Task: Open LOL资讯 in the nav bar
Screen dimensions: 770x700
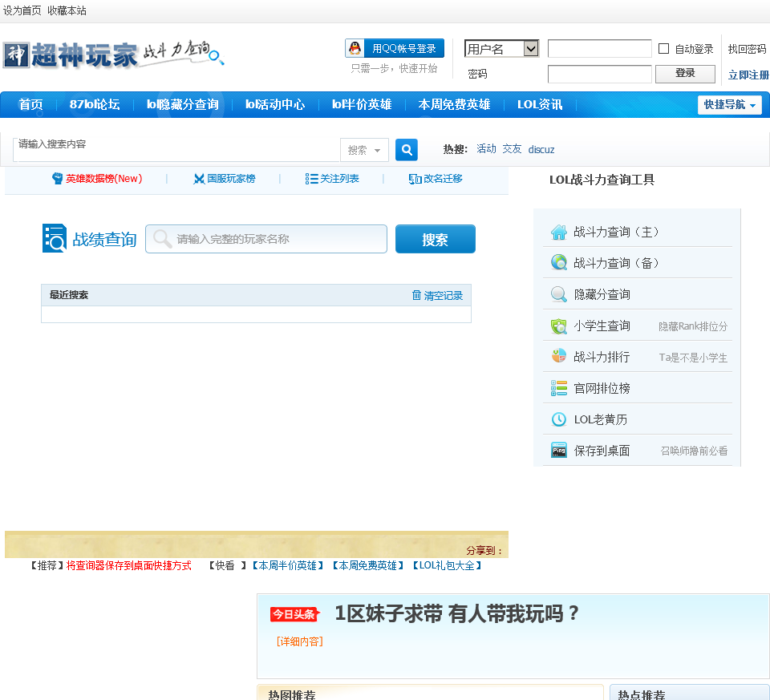Action: pos(540,104)
